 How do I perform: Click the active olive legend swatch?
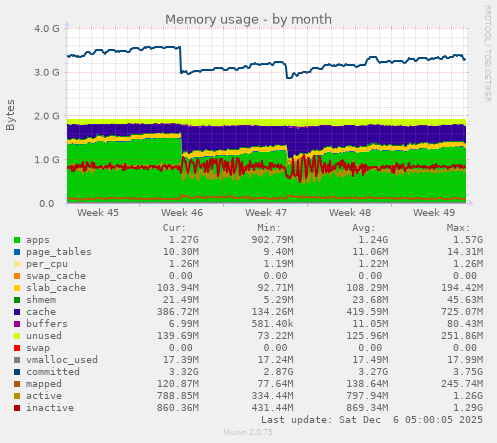pyautogui.click(x=17, y=396)
